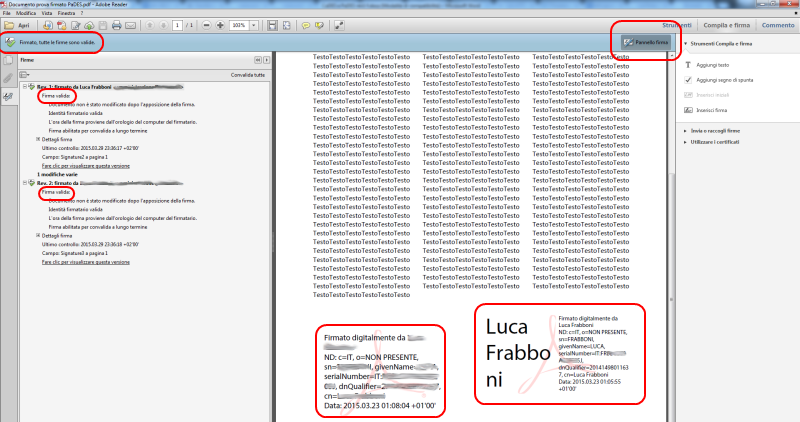The height and width of the screenshot is (422, 800).
Task: Click the Aggiungi testo label
Action: coord(713,65)
